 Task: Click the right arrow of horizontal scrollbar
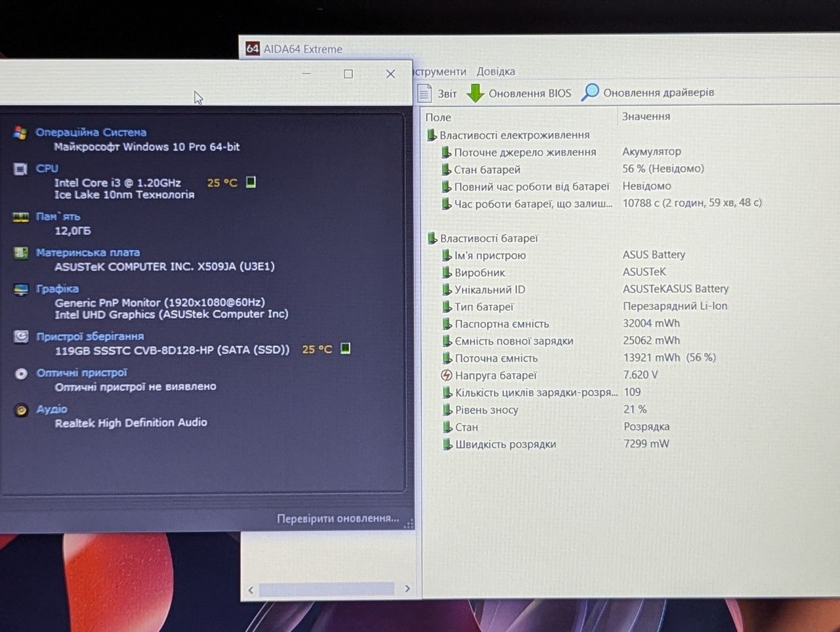[408, 589]
